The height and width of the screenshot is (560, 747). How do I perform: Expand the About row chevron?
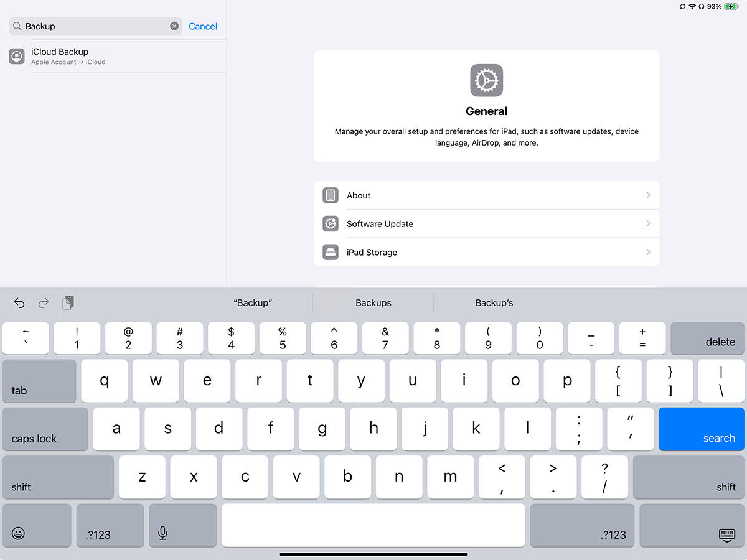point(648,195)
